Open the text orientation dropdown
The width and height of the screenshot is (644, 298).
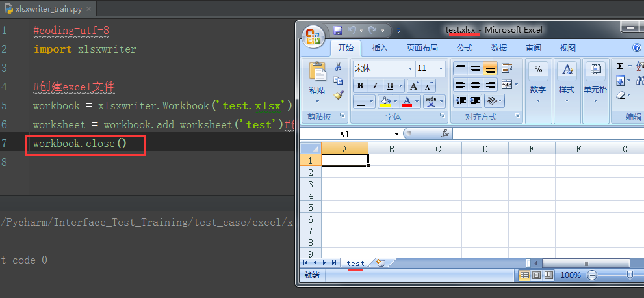tap(494, 101)
